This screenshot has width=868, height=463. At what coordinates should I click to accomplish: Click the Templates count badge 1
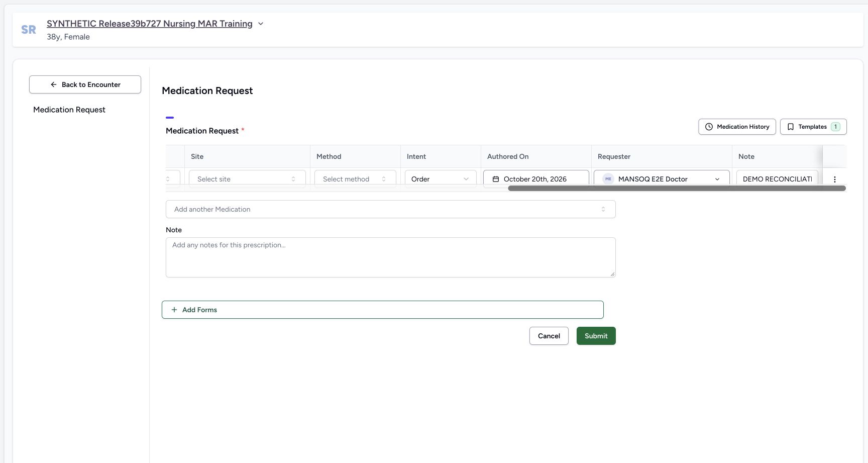pos(835,127)
